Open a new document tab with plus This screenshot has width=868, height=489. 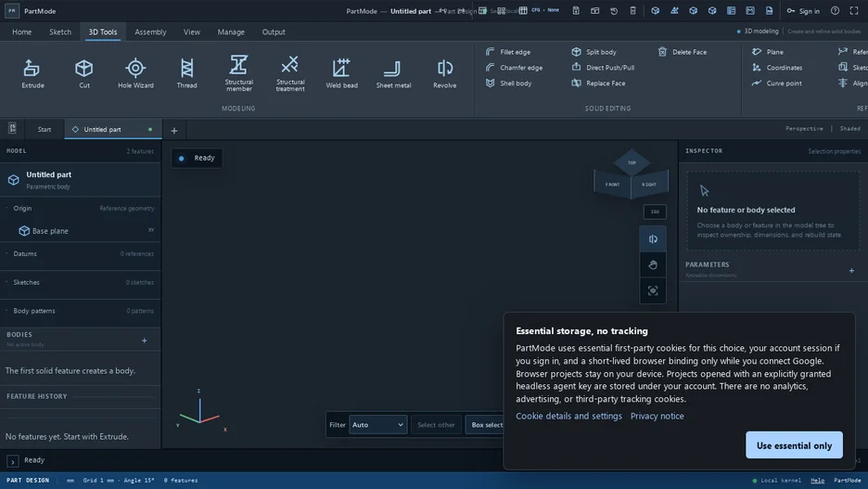(x=173, y=131)
